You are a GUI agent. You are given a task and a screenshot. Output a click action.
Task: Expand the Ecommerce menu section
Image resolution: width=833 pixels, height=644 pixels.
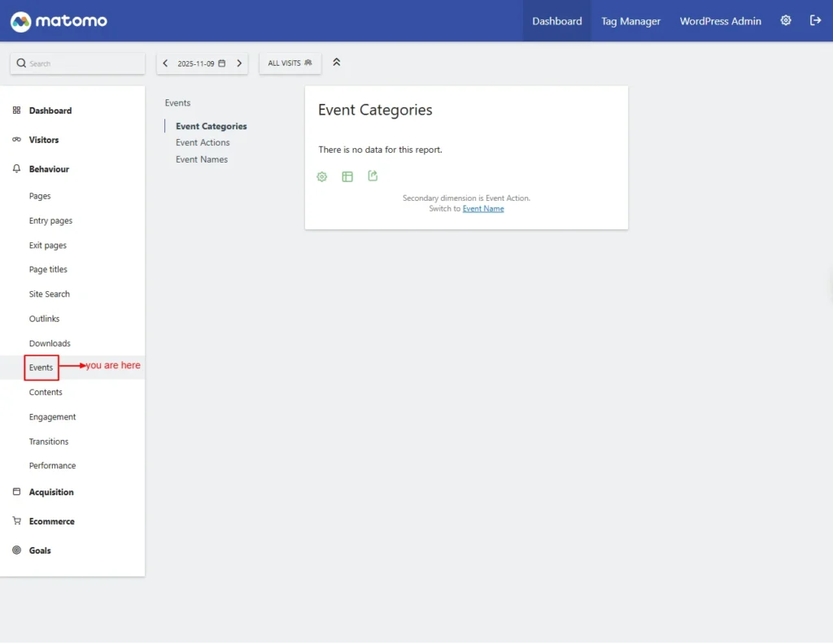click(51, 521)
